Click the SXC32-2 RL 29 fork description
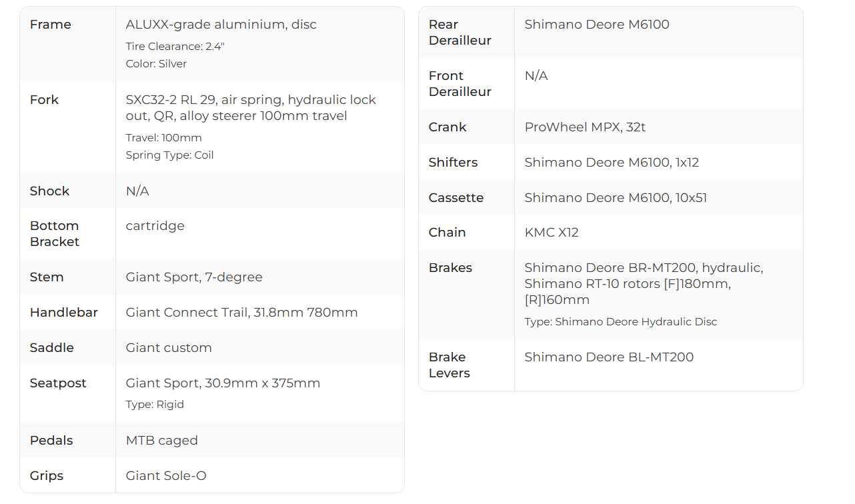The height and width of the screenshot is (504, 855). click(251, 108)
